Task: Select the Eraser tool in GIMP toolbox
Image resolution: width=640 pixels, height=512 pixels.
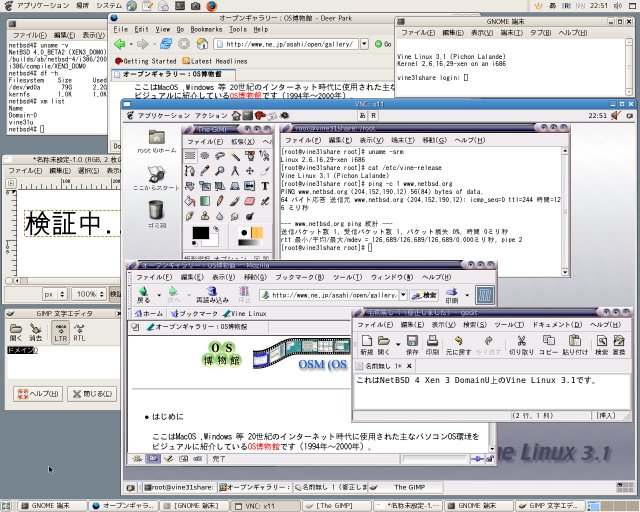Action: [x=250, y=201]
